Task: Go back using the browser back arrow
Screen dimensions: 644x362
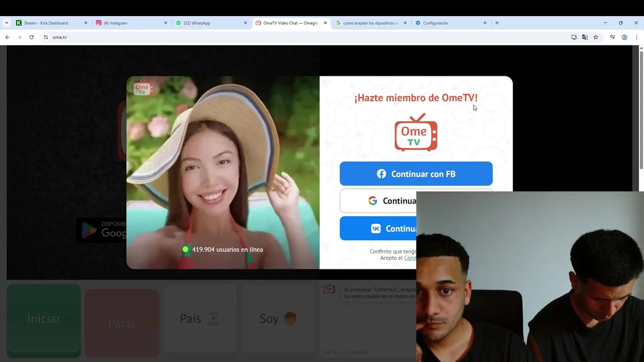Action: [7, 37]
